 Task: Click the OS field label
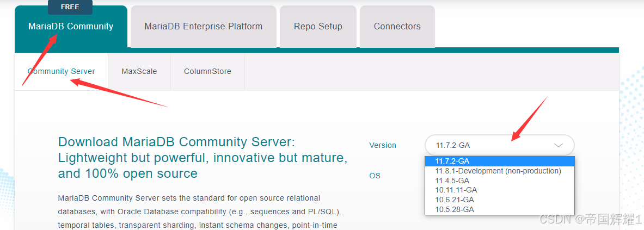pyautogui.click(x=375, y=176)
